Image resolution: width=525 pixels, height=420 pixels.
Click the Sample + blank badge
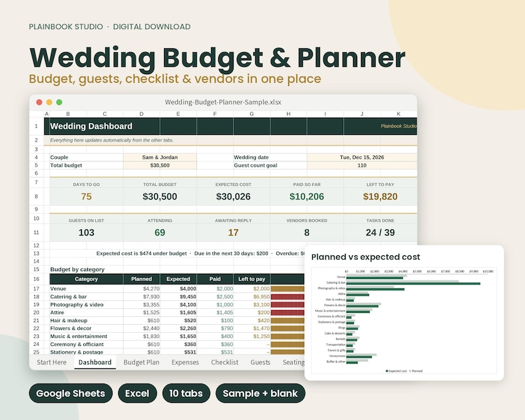[261, 393]
